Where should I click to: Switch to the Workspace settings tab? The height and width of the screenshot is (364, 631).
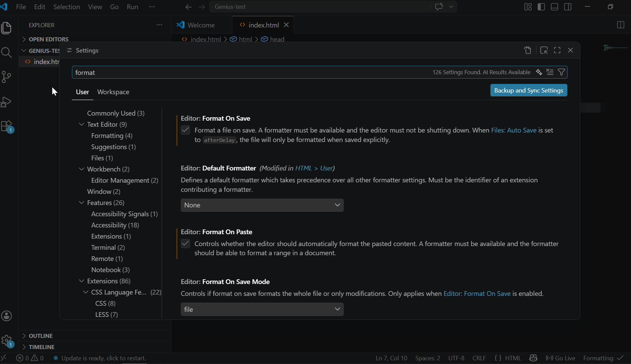pyautogui.click(x=113, y=92)
